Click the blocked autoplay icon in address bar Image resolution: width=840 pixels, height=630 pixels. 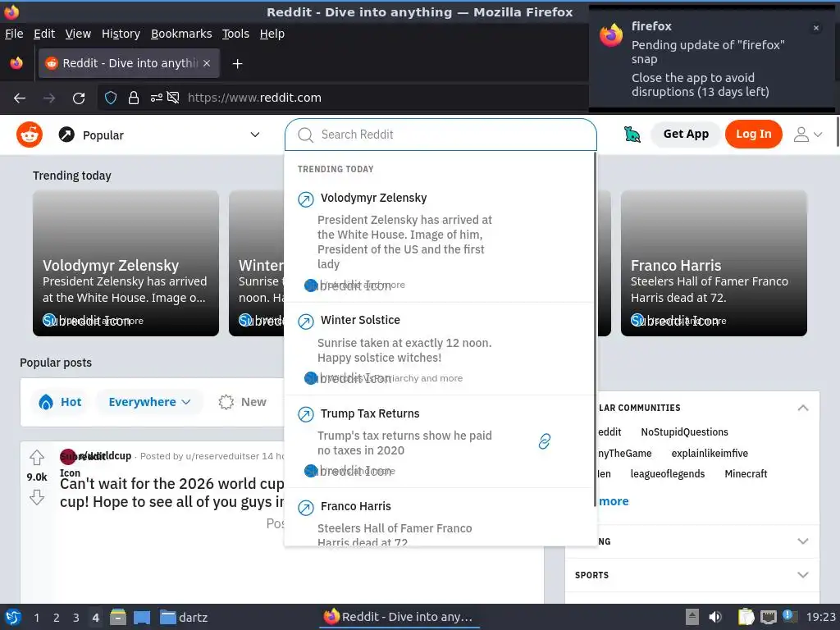coord(173,98)
